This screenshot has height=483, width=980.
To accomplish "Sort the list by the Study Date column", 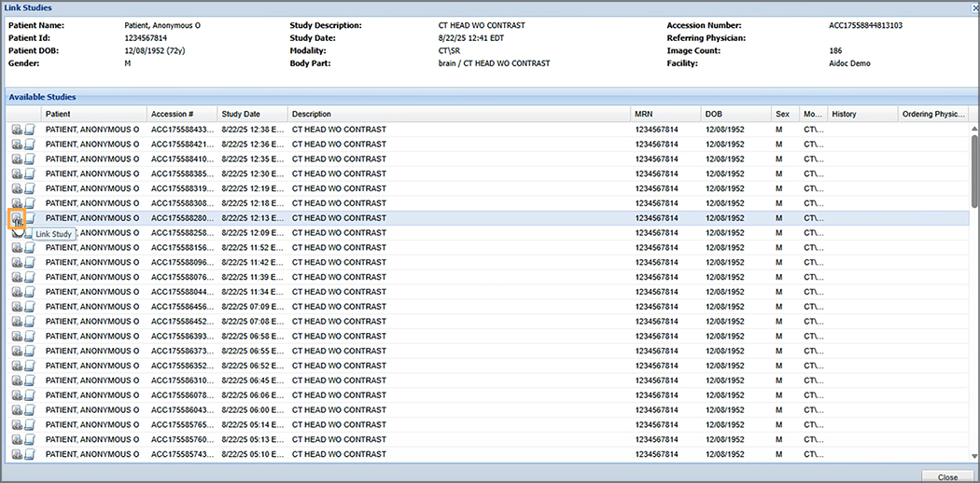I will tap(252, 114).
